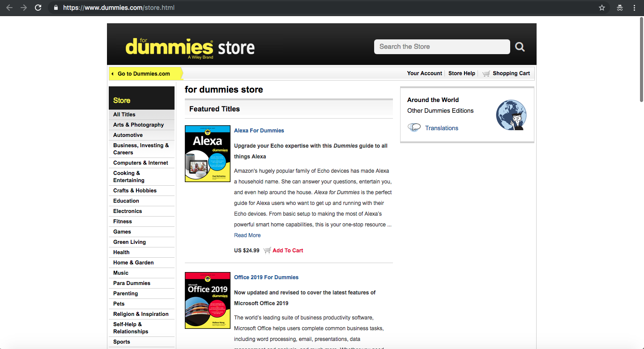
Task: Select Para Dummies category
Action: pos(141,283)
